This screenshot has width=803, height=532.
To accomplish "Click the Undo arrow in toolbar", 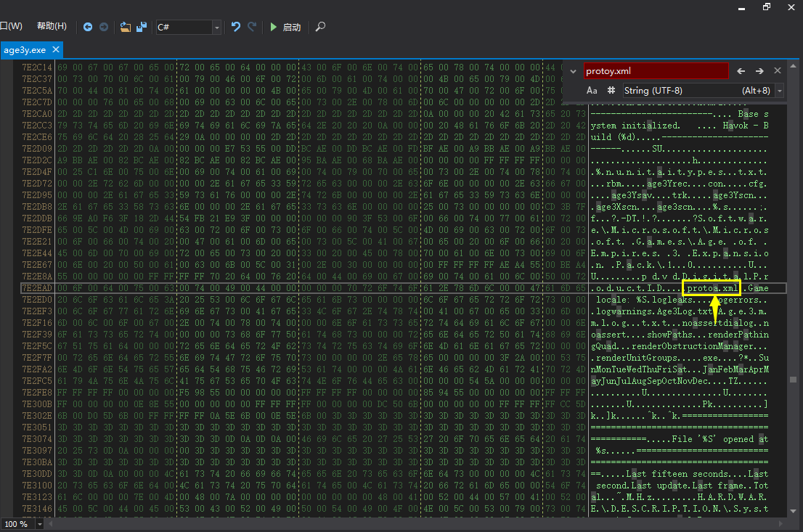I will pos(236,27).
